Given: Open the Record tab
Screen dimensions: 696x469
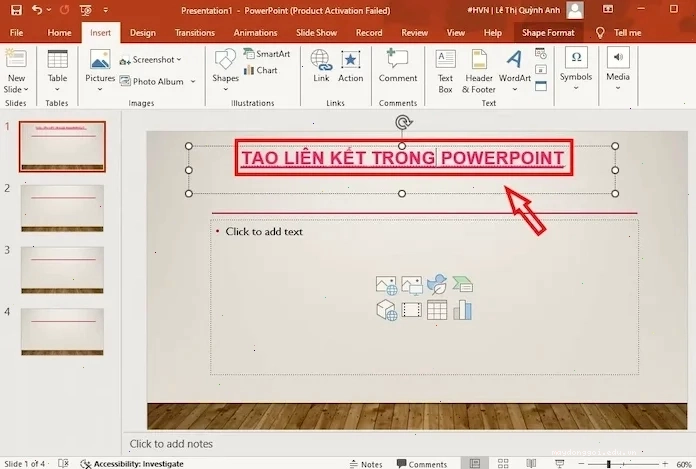Looking at the screenshot, I should pos(369,32).
